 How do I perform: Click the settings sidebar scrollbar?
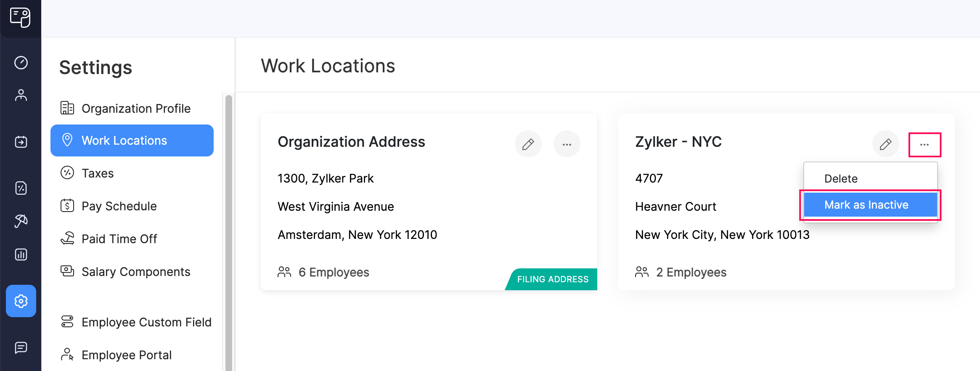click(228, 231)
